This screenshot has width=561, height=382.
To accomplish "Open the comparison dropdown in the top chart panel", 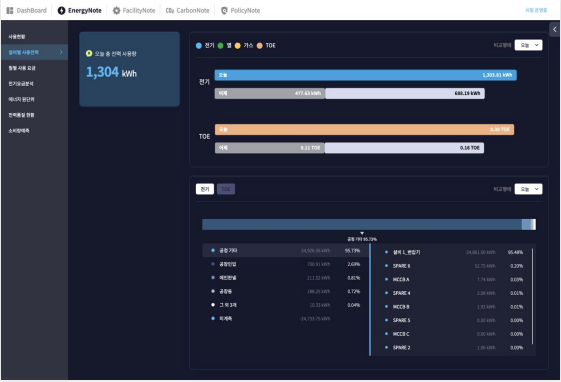I will click(528, 45).
